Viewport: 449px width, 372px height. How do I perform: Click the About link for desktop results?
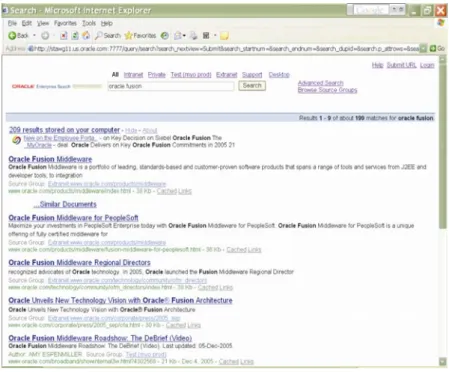(150, 130)
